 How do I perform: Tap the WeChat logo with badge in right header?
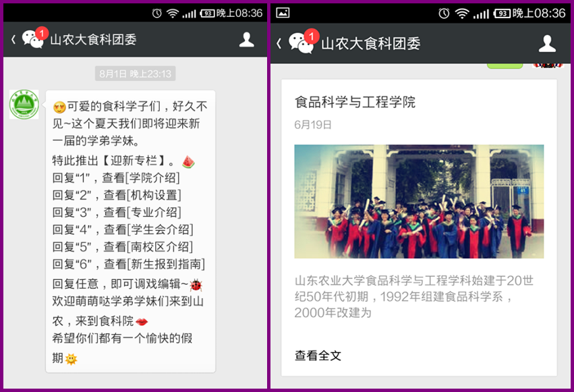pos(302,43)
